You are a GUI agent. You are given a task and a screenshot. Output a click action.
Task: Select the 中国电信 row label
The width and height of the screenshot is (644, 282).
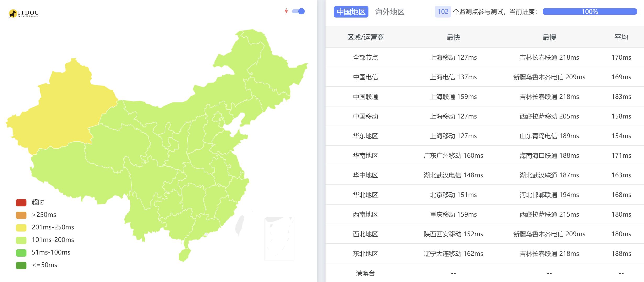click(x=365, y=77)
